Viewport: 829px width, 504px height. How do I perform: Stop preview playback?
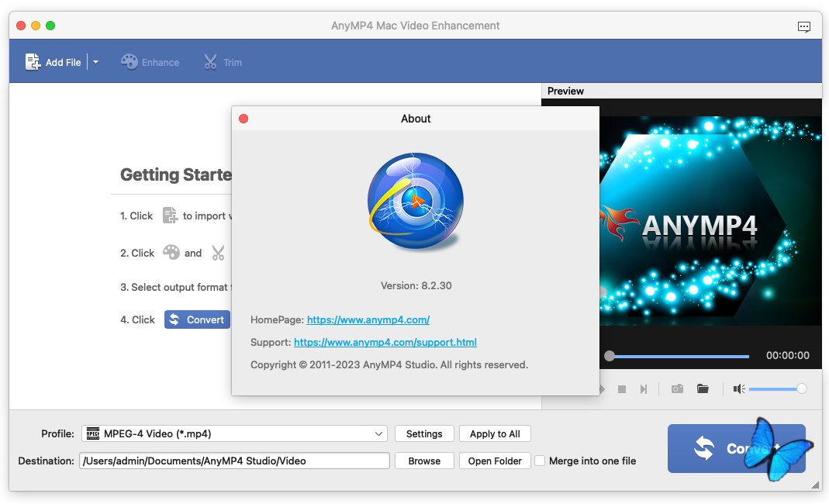pyautogui.click(x=622, y=389)
